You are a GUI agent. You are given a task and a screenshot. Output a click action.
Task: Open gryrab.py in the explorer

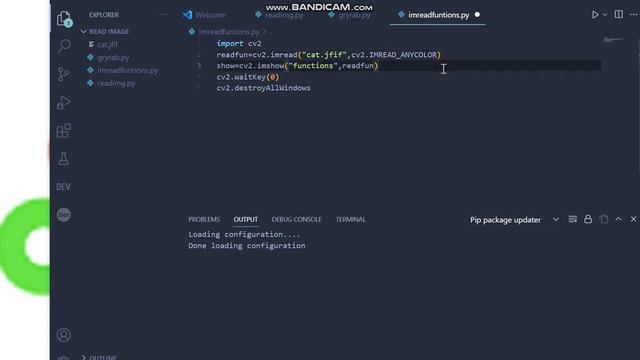(113, 58)
